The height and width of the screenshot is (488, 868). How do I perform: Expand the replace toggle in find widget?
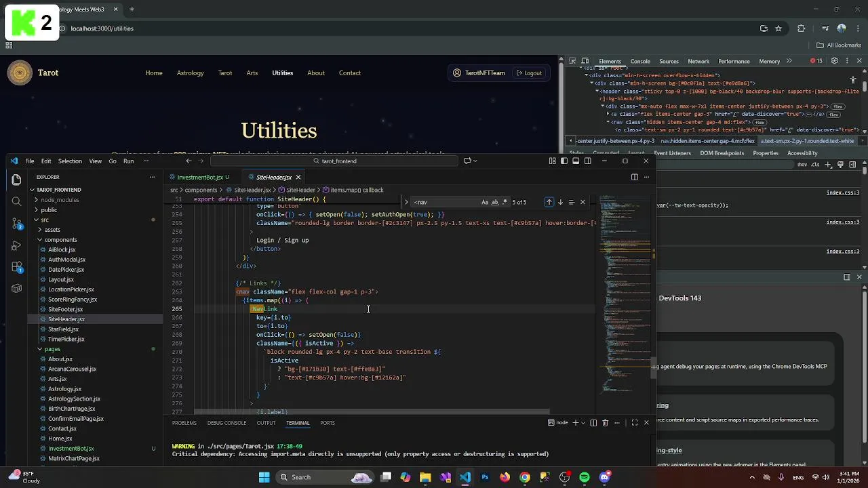click(x=406, y=202)
